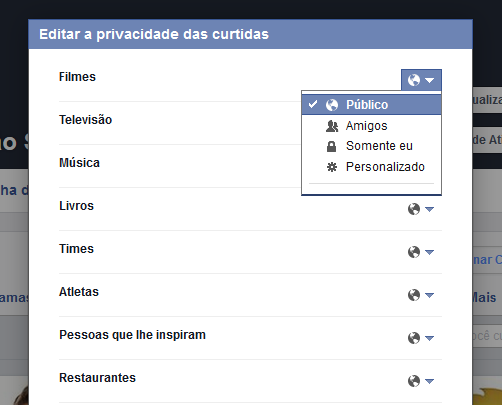Open the Times privacy dropdown arrow
This screenshot has width=502, height=405.
point(429,252)
